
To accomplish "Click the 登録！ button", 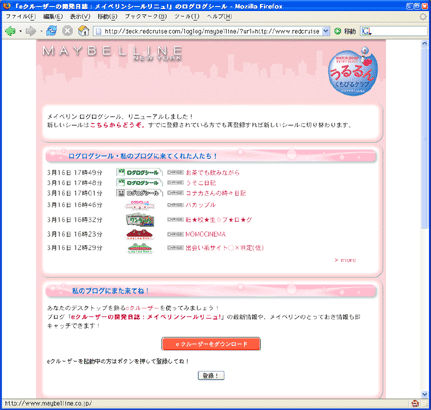I will [x=211, y=376].
